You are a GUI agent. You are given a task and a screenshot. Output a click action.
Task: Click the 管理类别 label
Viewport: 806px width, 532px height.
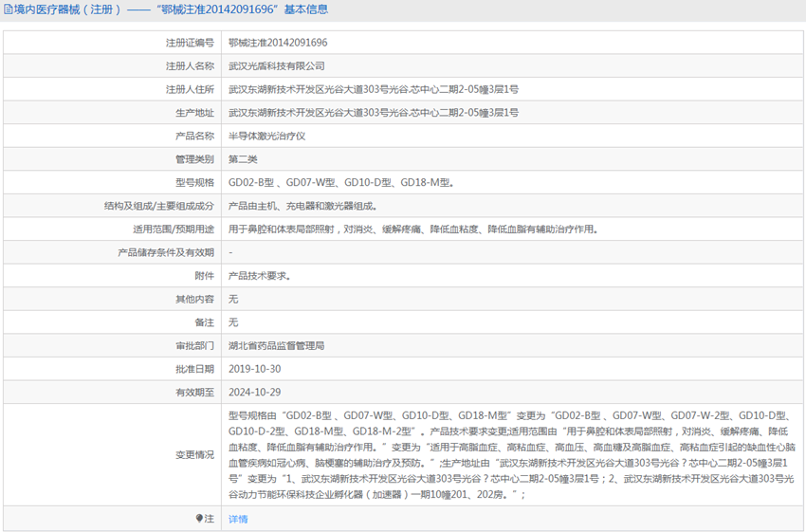[194, 159]
